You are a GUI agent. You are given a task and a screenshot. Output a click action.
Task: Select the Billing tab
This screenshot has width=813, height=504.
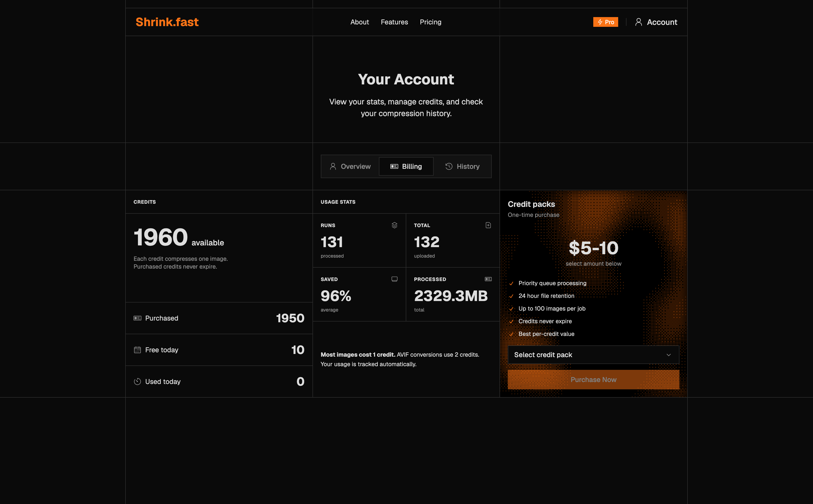[x=406, y=166]
